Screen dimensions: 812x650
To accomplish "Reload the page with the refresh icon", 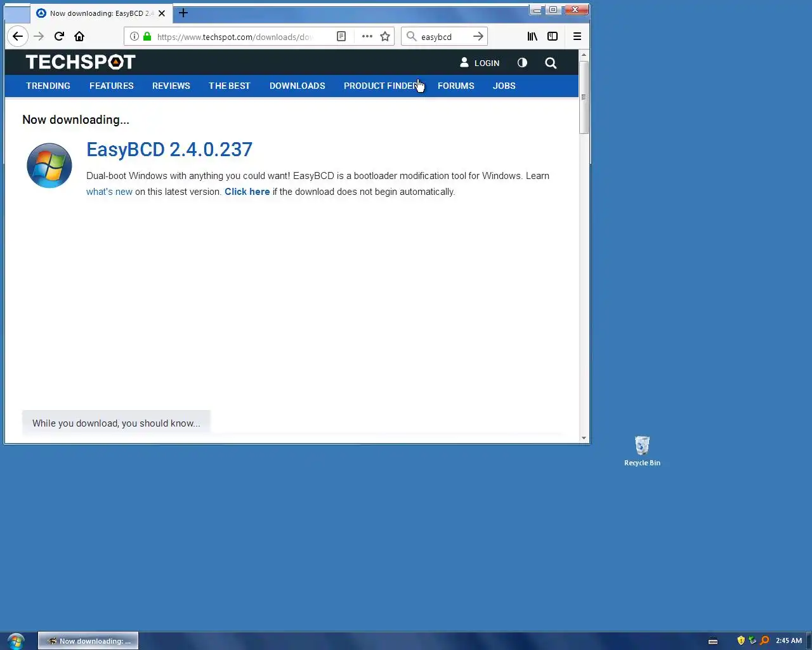I will [59, 36].
